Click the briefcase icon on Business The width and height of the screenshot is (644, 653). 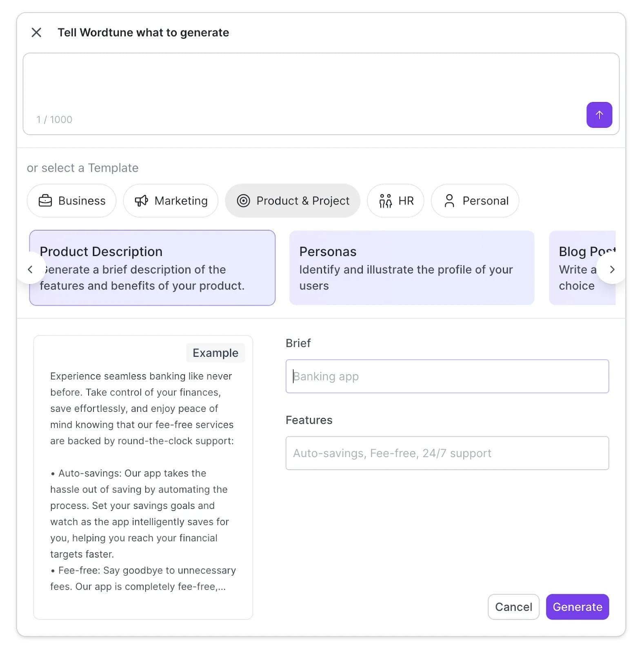click(45, 201)
